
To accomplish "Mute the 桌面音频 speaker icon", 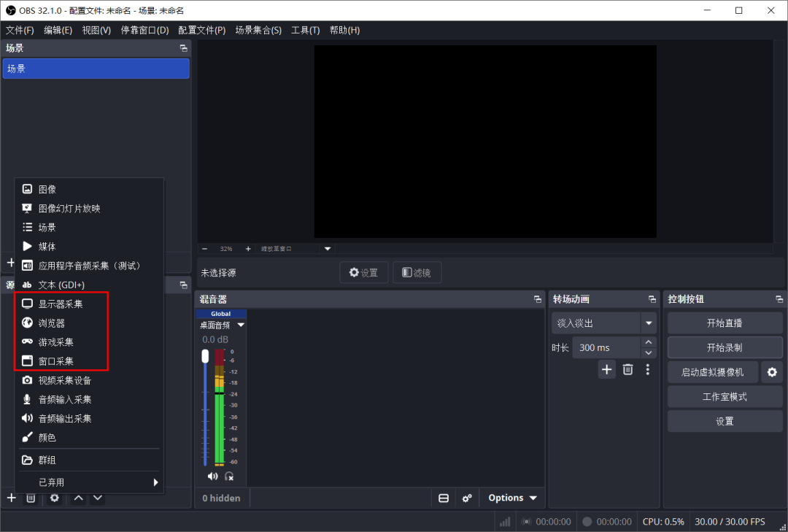I will pos(212,476).
